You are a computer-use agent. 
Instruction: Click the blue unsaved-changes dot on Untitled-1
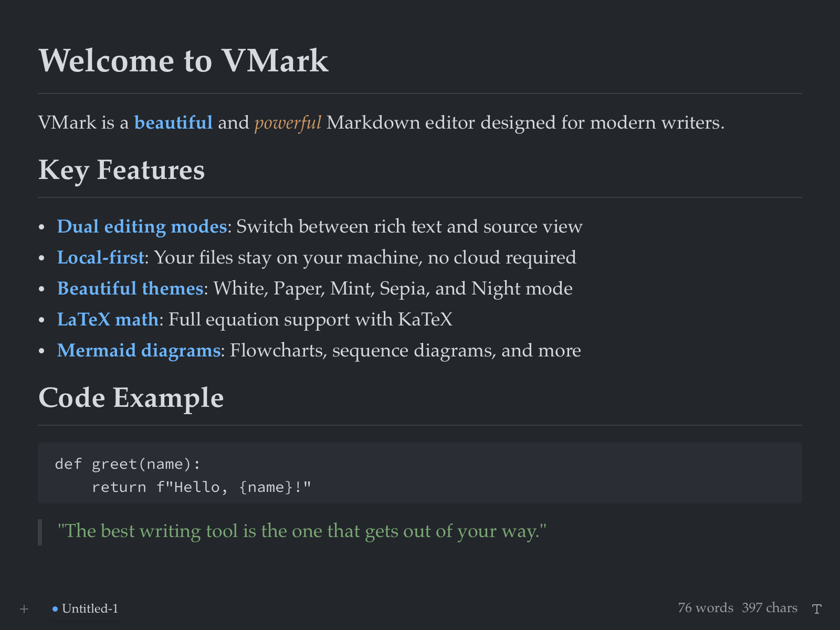(x=55, y=608)
